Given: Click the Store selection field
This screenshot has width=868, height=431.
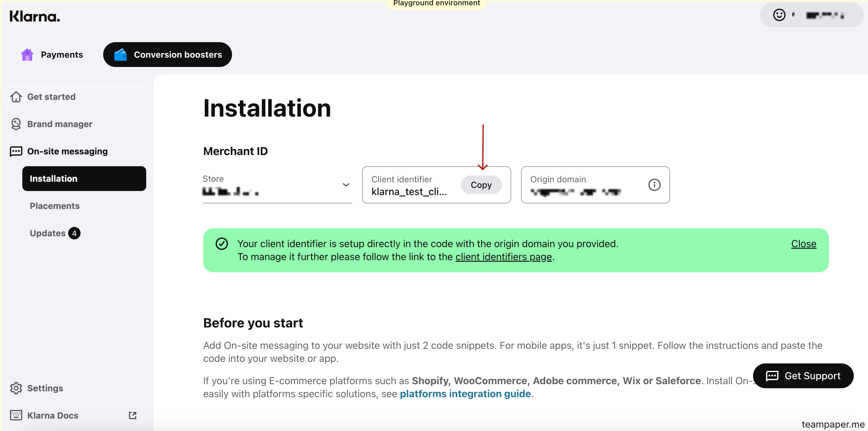Looking at the screenshot, I should 278,185.
